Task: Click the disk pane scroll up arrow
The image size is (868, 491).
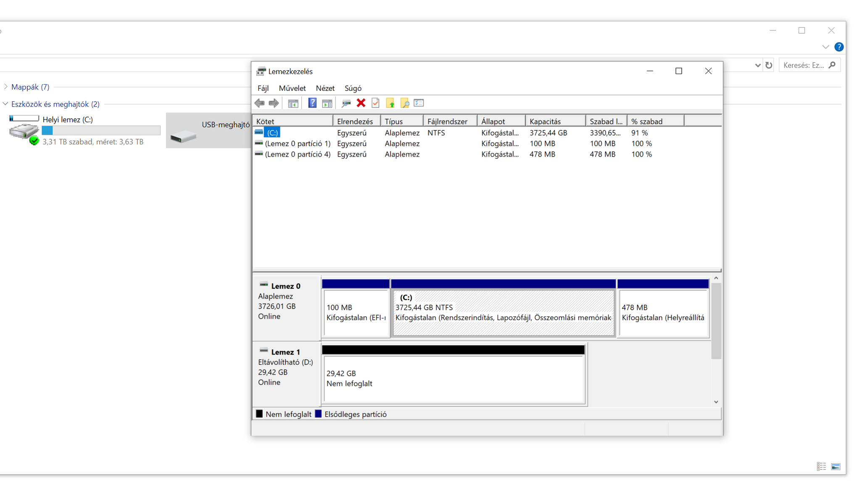Action: [716, 279]
